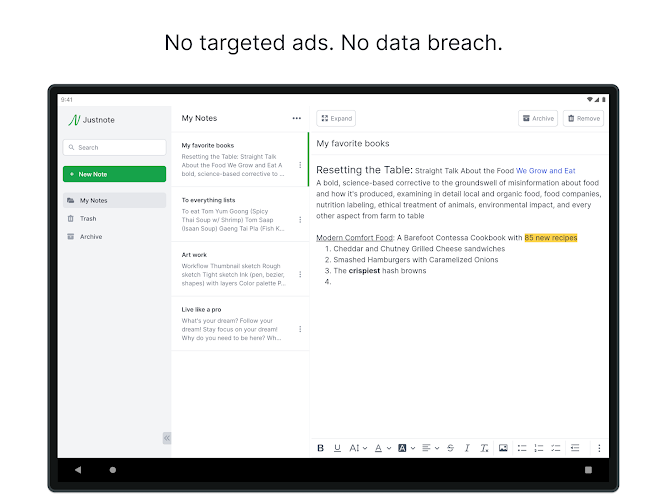This screenshot has width=667, height=500.
Task: Create a new note
Action: (x=114, y=174)
